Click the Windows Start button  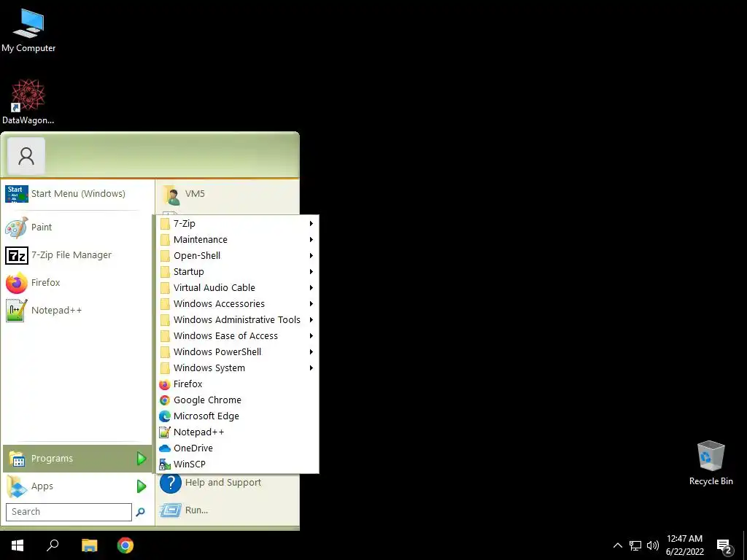pyautogui.click(x=18, y=545)
